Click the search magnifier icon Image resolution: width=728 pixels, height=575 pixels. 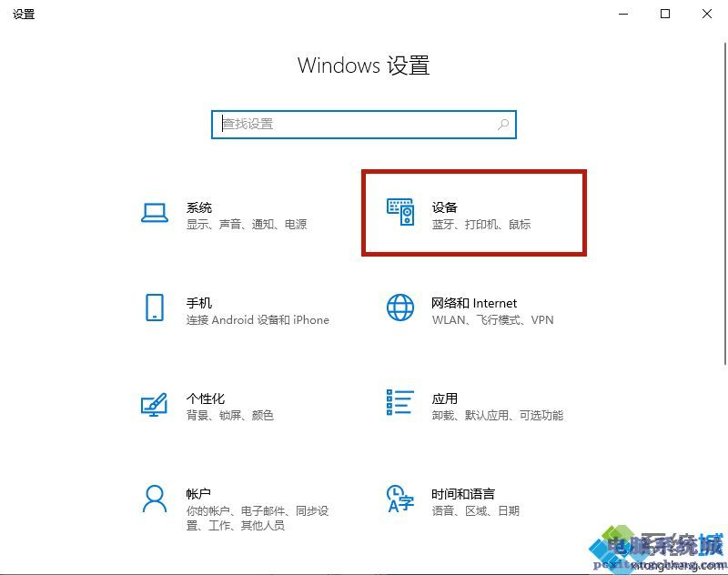click(503, 125)
